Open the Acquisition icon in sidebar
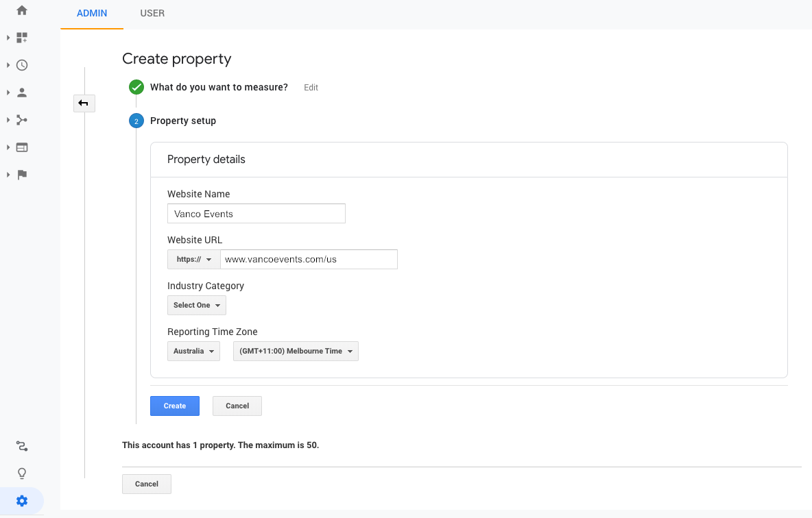 click(22, 120)
